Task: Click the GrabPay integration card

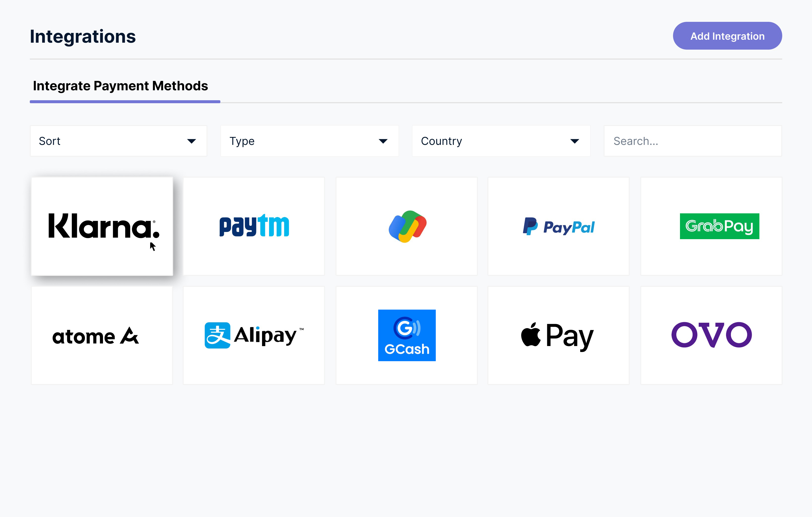Action: pyautogui.click(x=711, y=226)
